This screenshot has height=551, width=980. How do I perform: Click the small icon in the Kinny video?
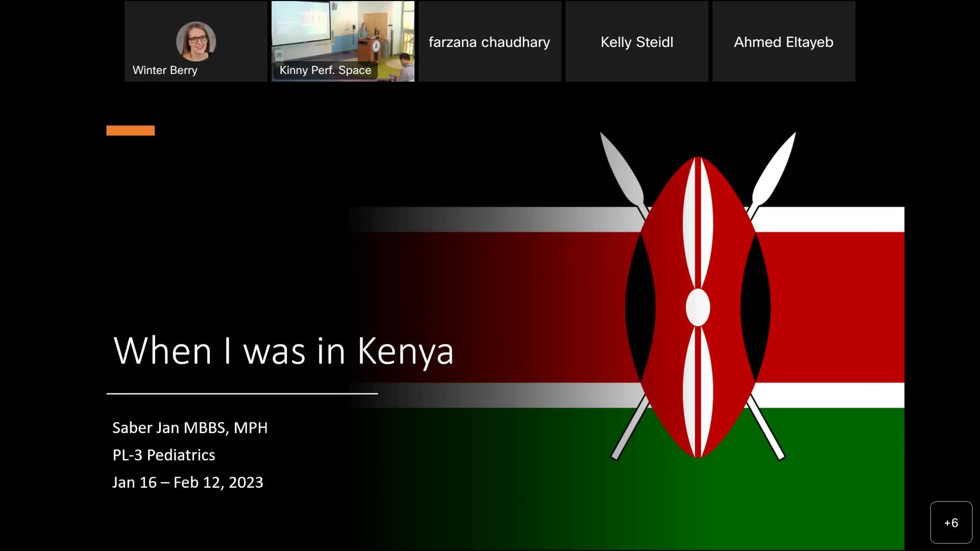(279, 55)
